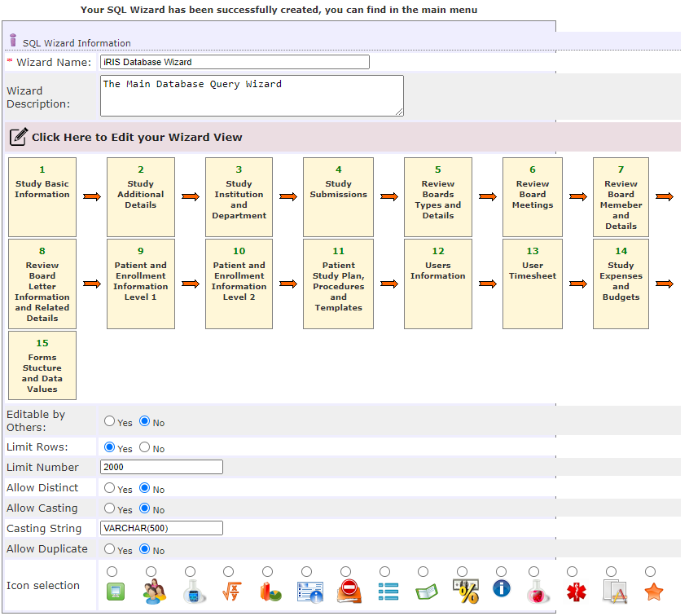Choose No for Allow Distinct
This screenshot has width=689, height=616.
point(145,488)
